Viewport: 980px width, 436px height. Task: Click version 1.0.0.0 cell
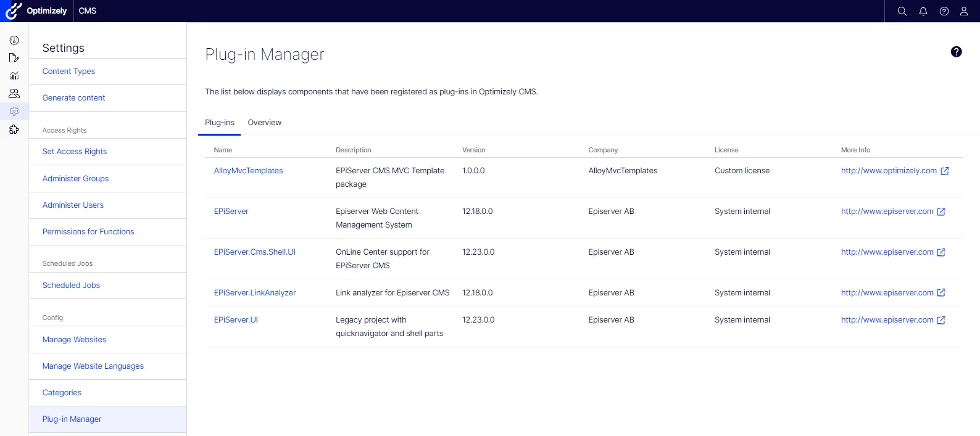click(x=473, y=171)
